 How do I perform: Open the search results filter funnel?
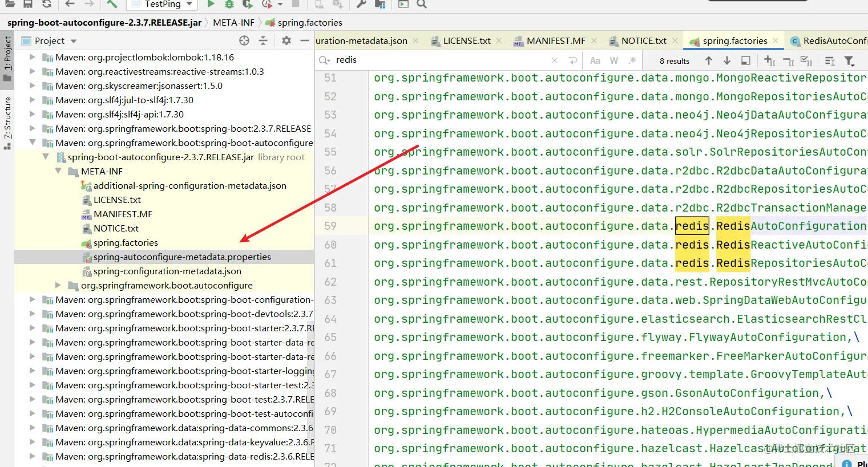(849, 60)
